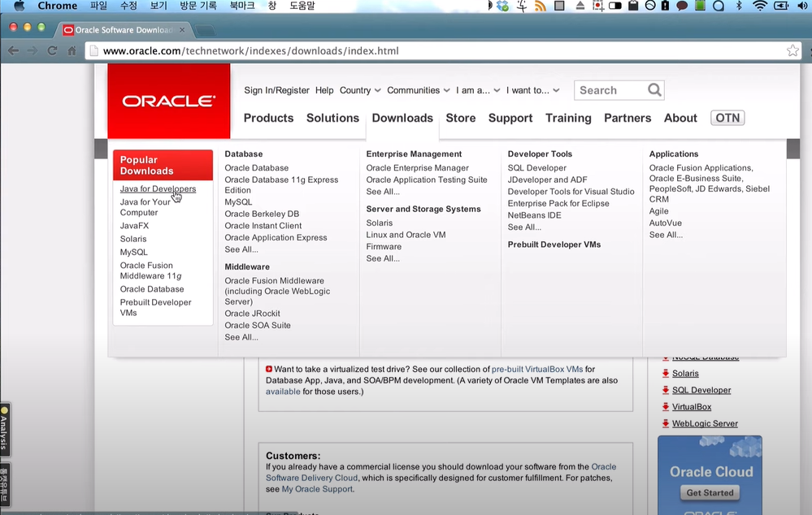Open the Chrome application menu

[x=58, y=6]
